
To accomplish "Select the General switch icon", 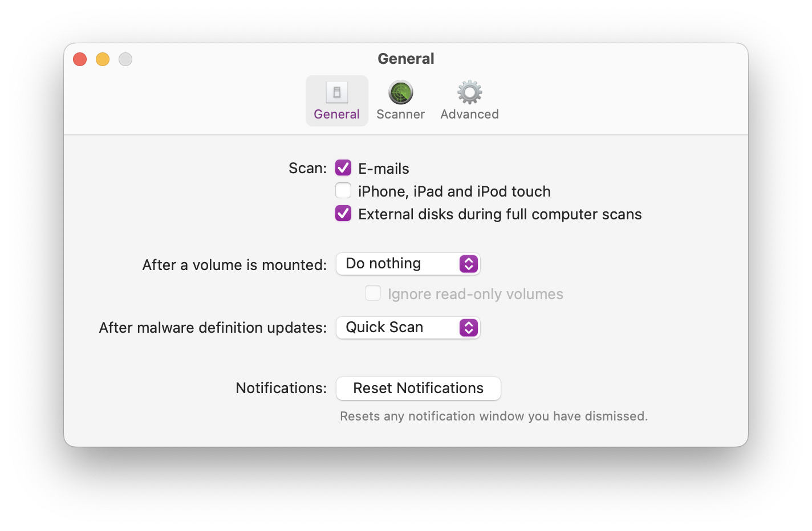I will pyautogui.click(x=337, y=92).
